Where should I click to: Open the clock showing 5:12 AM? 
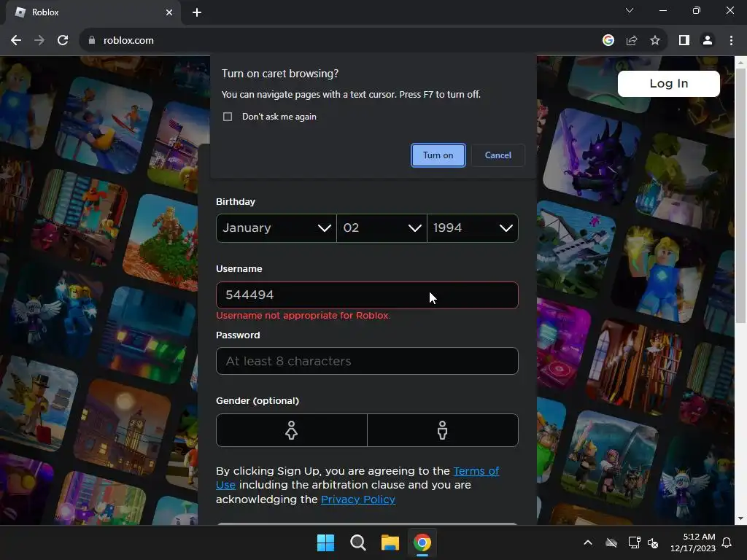(693, 542)
